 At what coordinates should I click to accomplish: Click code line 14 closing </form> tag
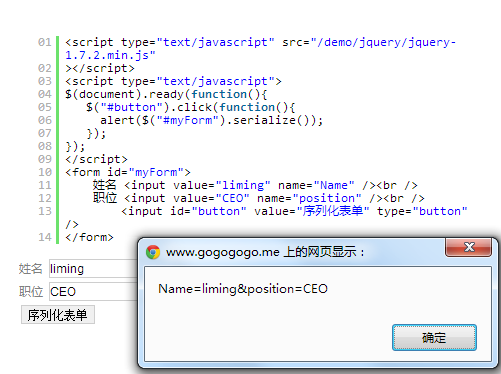[89, 237]
